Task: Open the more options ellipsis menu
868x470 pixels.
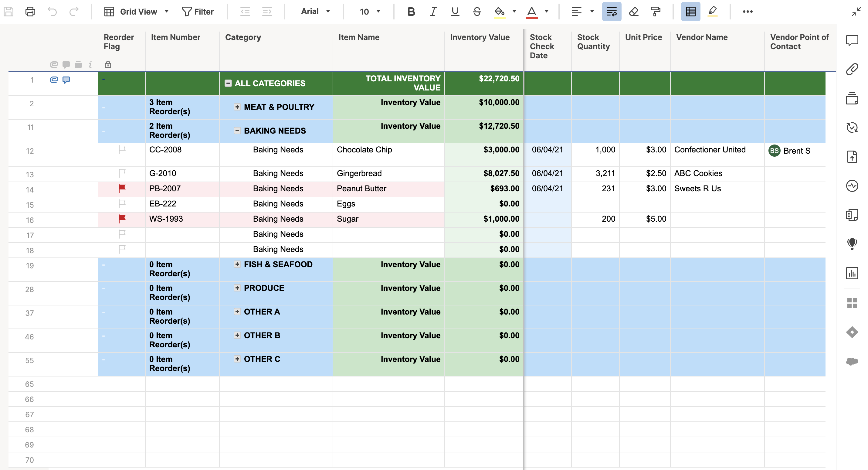Action: coord(748,12)
